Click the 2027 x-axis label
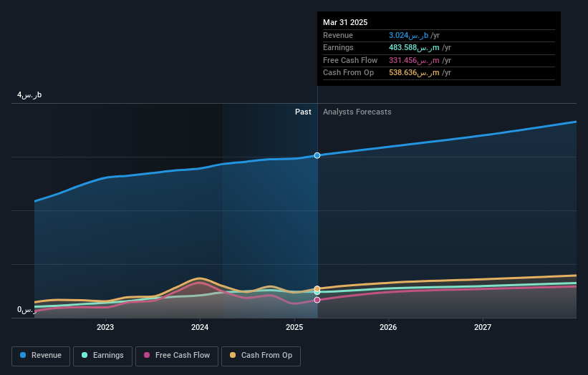The height and width of the screenshot is (375, 588). (x=483, y=328)
